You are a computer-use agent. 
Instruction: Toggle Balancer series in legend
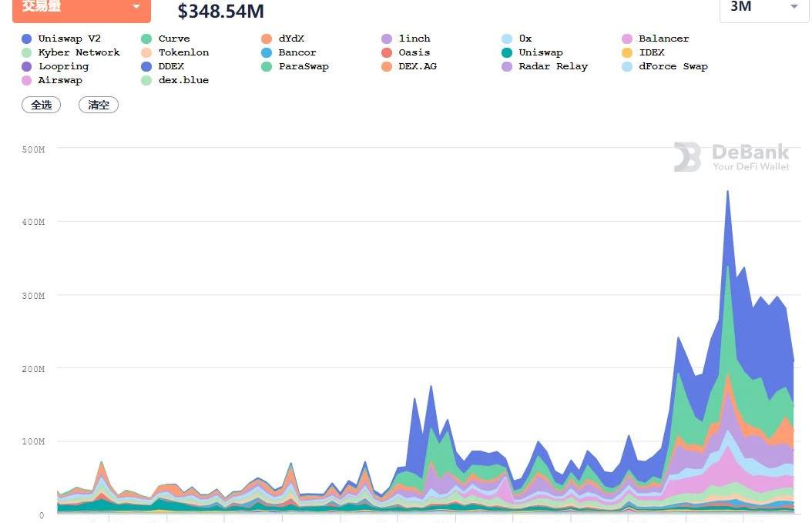tap(655, 39)
